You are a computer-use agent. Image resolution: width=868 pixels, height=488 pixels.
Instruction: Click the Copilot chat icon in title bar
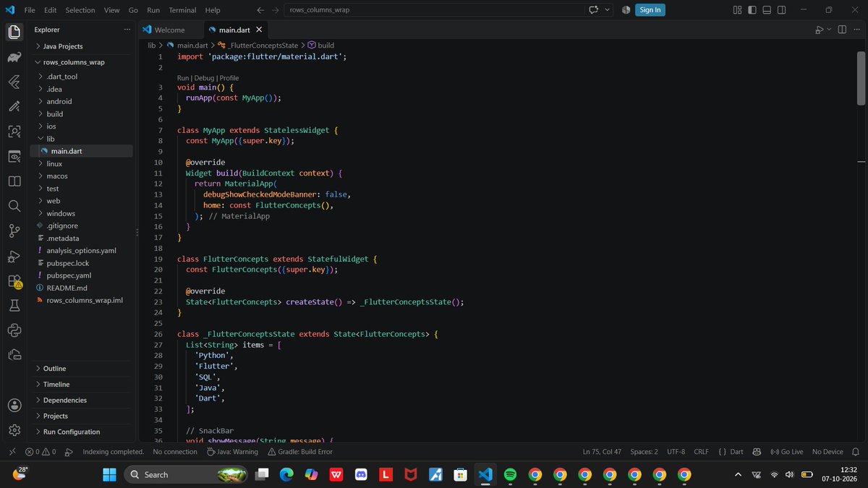pyautogui.click(x=594, y=10)
